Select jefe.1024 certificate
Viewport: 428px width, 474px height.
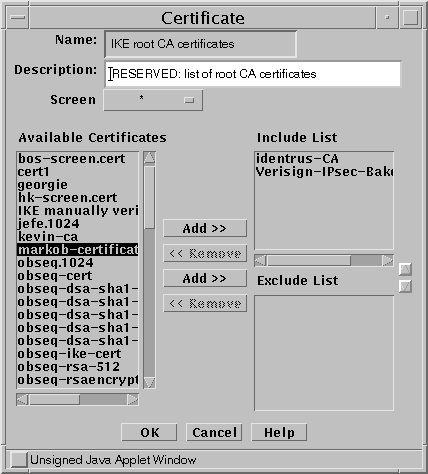pos(77,224)
